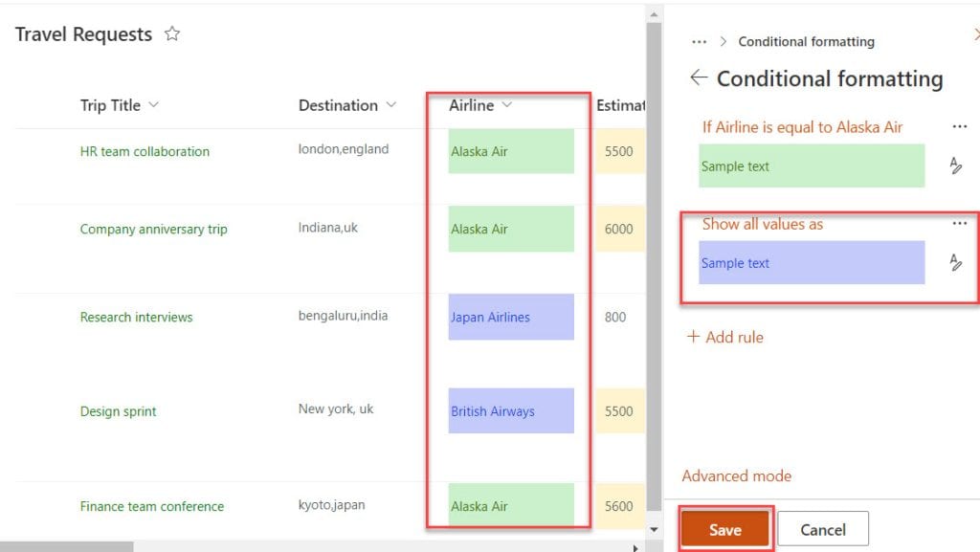Viewport: 980px width, 552px height.
Task: Click Alaska Air cell in HR team collaboration row
Action: [511, 151]
